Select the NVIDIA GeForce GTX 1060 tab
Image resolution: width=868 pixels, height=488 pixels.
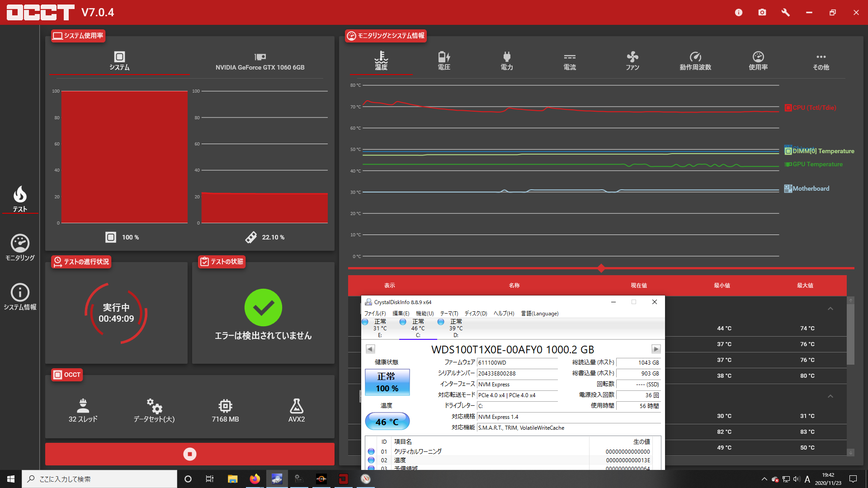tap(260, 61)
